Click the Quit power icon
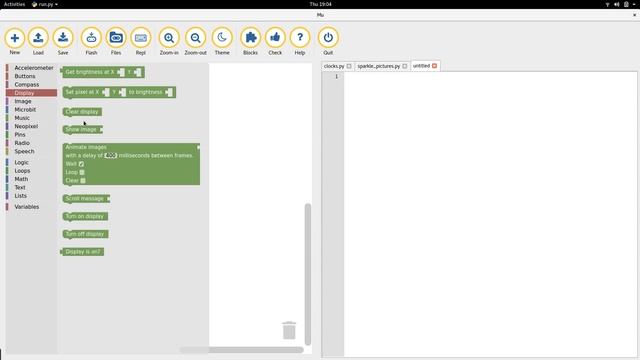Image resolution: width=640 pixels, height=360 pixels. point(328,38)
